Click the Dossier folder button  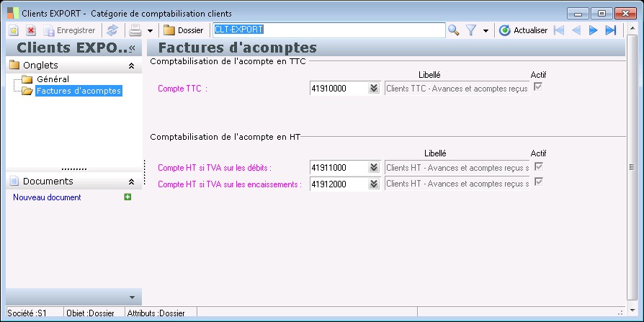click(183, 30)
